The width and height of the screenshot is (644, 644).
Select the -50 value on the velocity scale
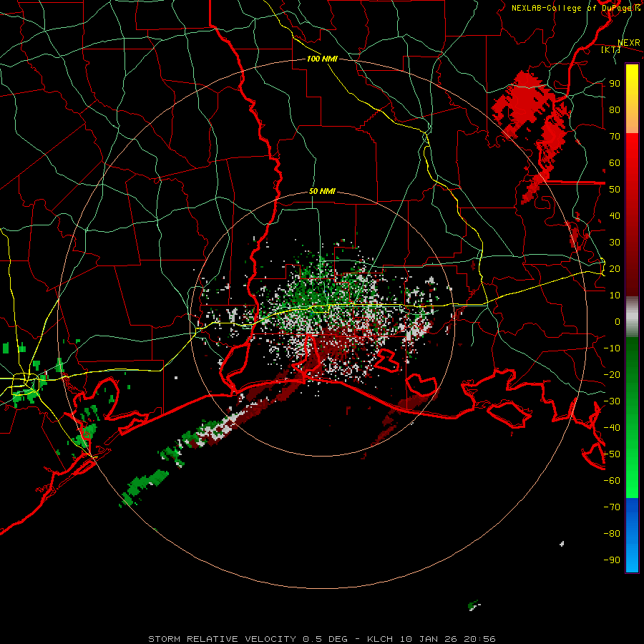[x=612, y=454]
